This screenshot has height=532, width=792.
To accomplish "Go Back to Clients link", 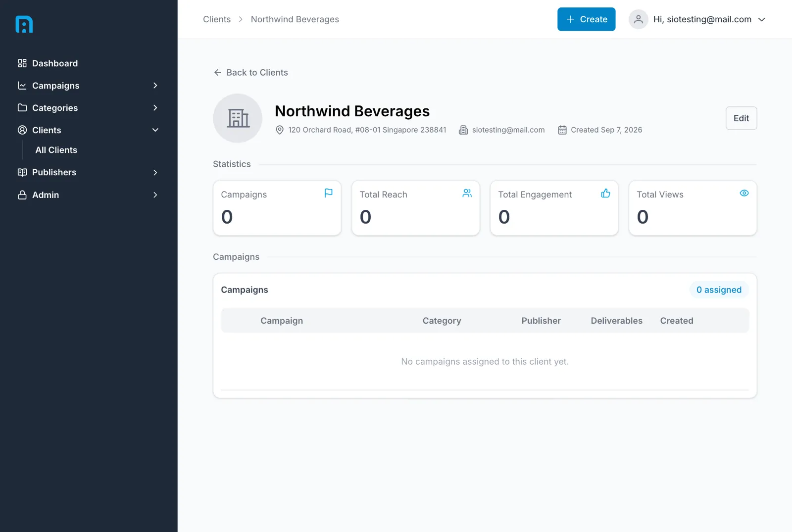I will coord(250,72).
